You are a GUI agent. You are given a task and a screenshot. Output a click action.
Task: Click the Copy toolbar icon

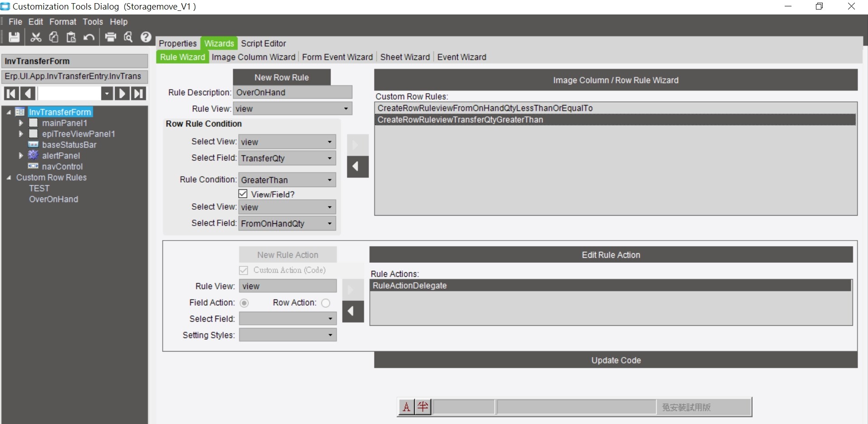53,37
